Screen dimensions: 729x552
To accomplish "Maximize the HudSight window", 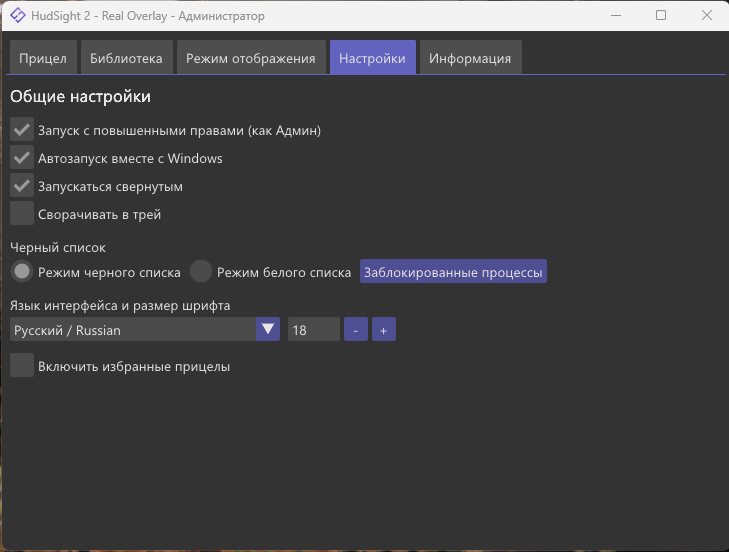I will tap(661, 16).
